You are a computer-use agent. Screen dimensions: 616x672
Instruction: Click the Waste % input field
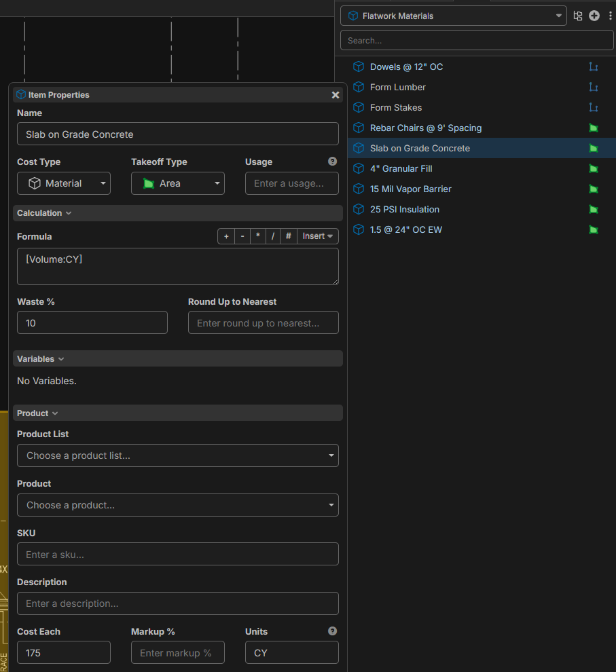(92, 323)
